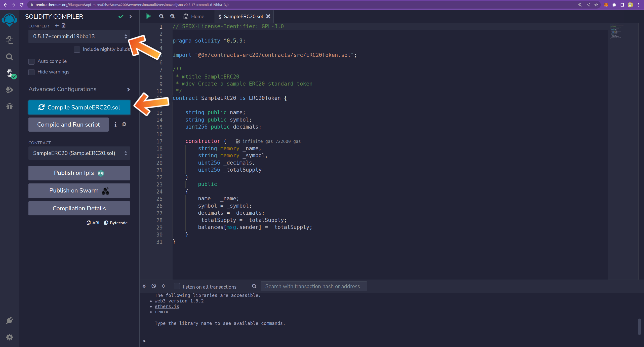Copy the ABI to clipboard

point(93,223)
